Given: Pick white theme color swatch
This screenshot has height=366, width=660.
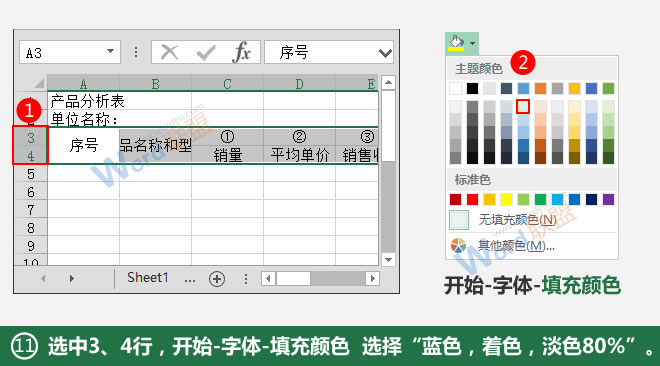Looking at the screenshot, I should tap(455, 88).
